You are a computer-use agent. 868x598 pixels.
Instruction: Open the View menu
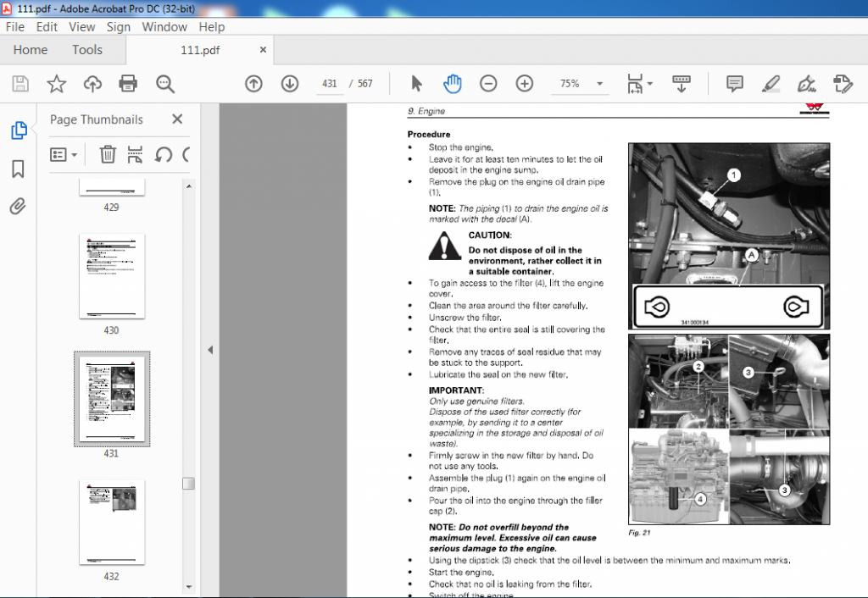pos(82,26)
